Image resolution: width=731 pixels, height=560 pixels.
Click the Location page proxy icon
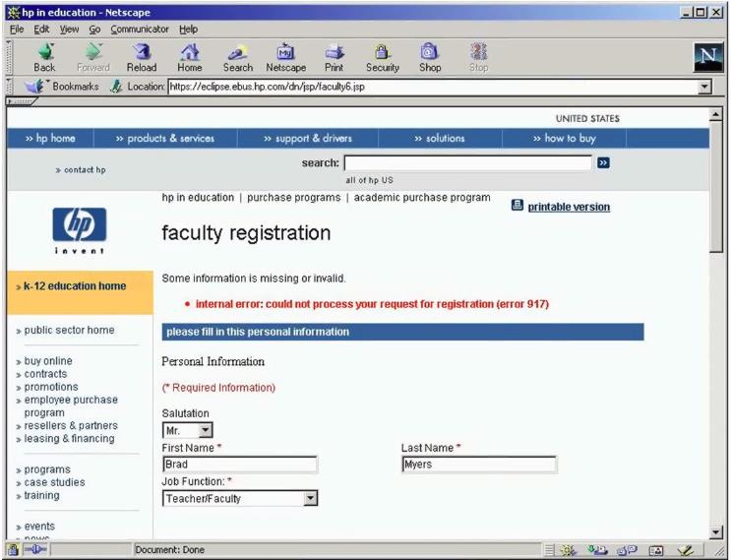116,87
